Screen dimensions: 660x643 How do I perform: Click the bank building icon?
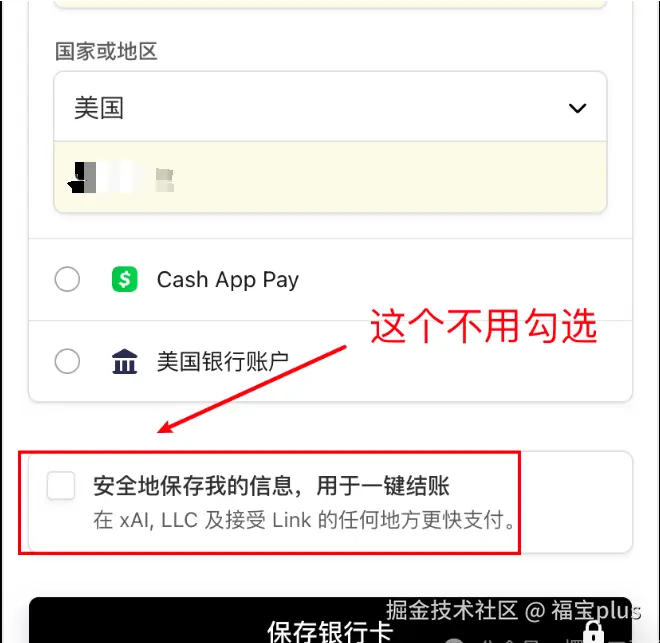125,361
